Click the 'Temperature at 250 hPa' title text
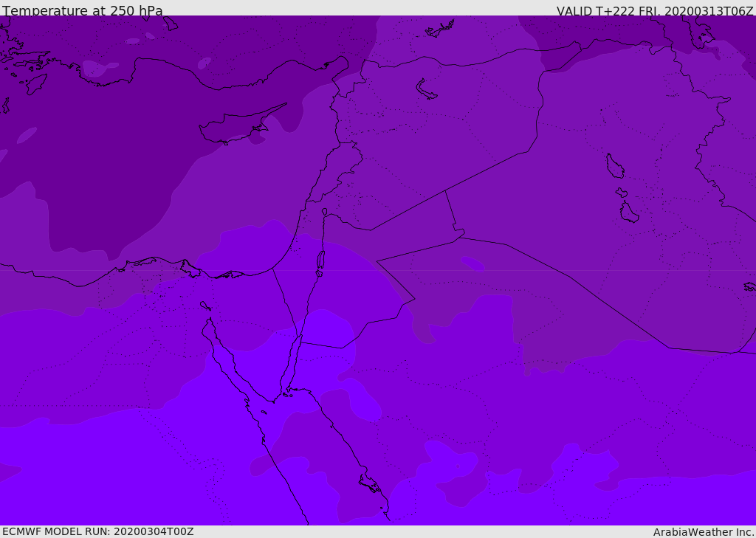The width and height of the screenshot is (756, 538). click(83, 10)
